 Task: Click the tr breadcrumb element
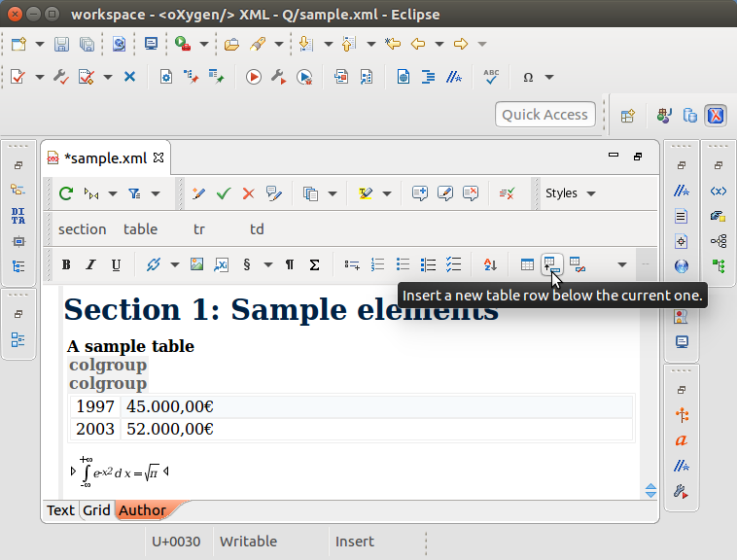point(199,229)
